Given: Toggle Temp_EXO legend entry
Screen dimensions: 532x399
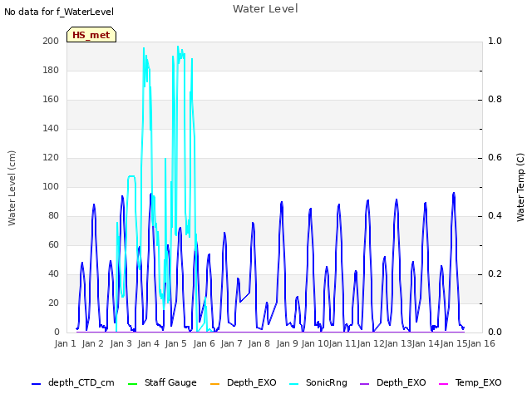Looking at the screenshot, I should [x=470, y=382].
